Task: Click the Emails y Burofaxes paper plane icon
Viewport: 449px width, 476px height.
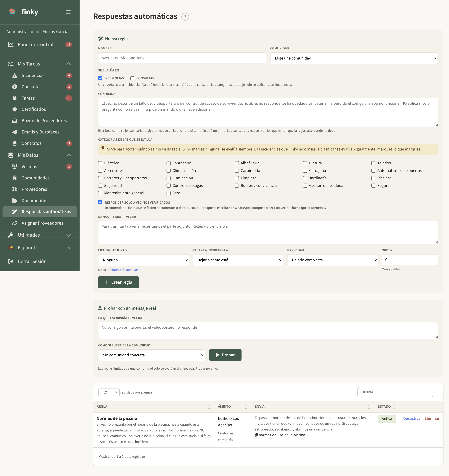Action: click(15, 132)
